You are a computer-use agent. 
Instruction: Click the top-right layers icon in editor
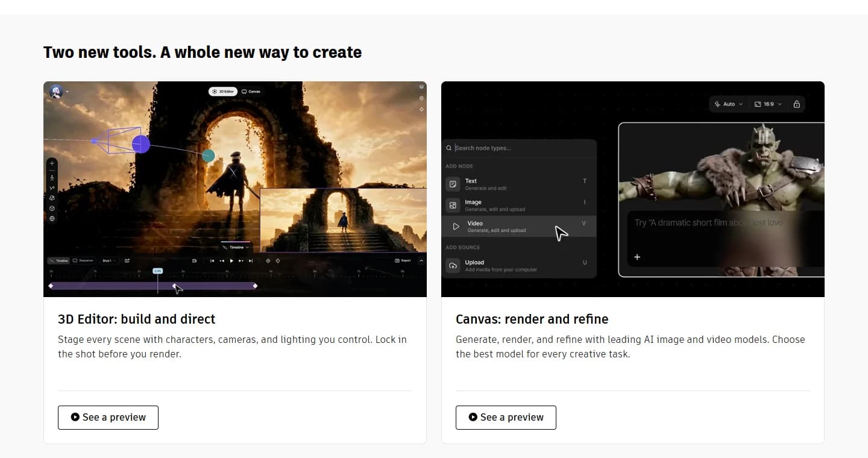(x=421, y=87)
